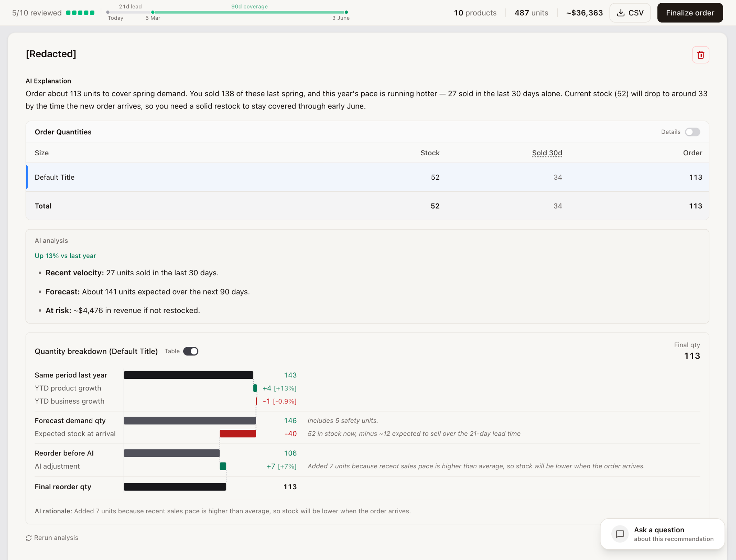Disable the Table toggle in Quantity breakdown
The height and width of the screenshot is (560, 736).
pos(191,351)
